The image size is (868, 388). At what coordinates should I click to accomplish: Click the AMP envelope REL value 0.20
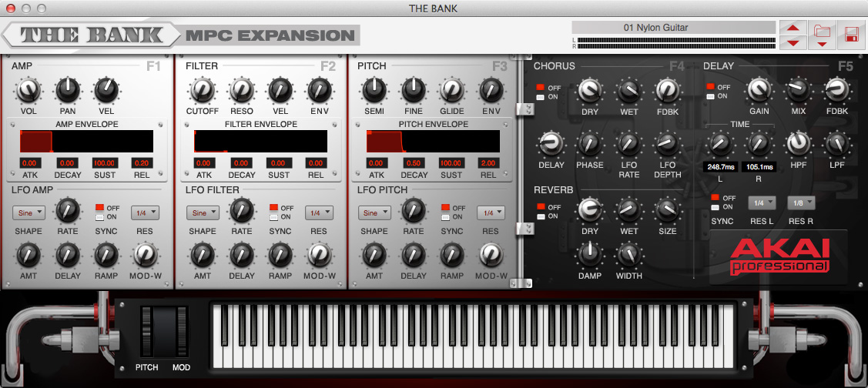tap(141, 163)
